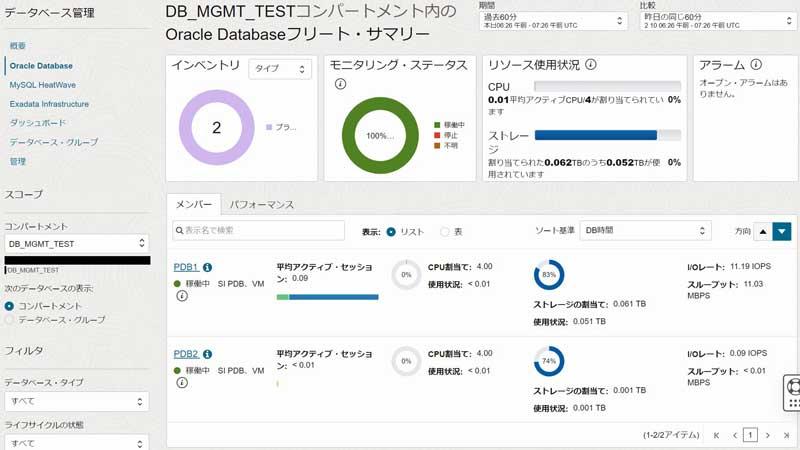
Task: Open MySQL HeatWave sidebar item
Action: click(42, 85)
